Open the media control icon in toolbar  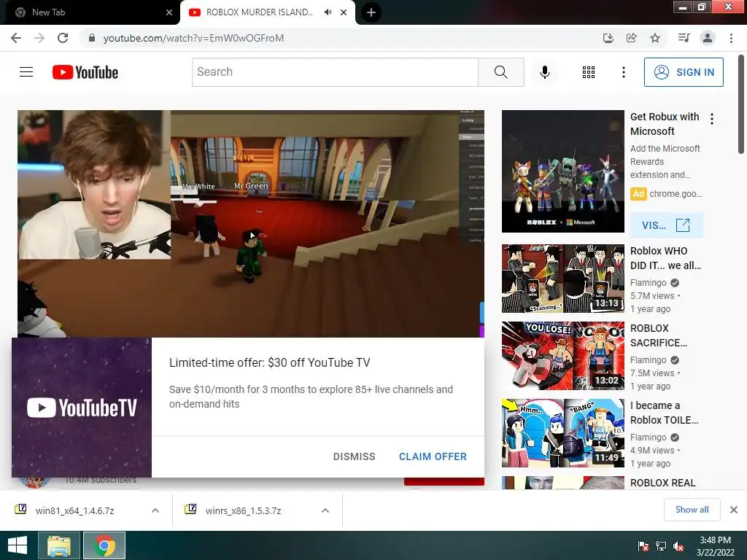click(684, 38)
